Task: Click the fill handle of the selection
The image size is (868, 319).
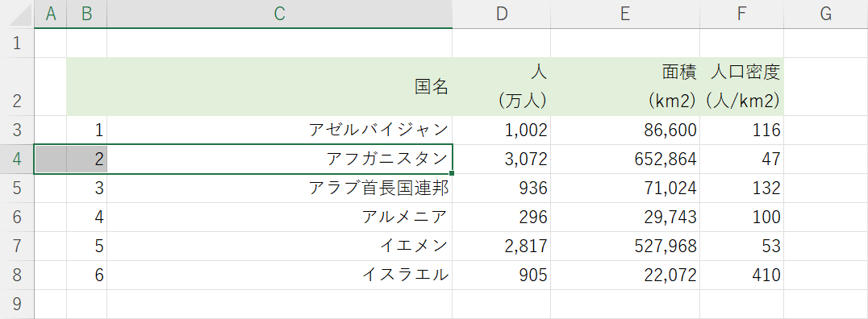Action: tap(453, 174)
